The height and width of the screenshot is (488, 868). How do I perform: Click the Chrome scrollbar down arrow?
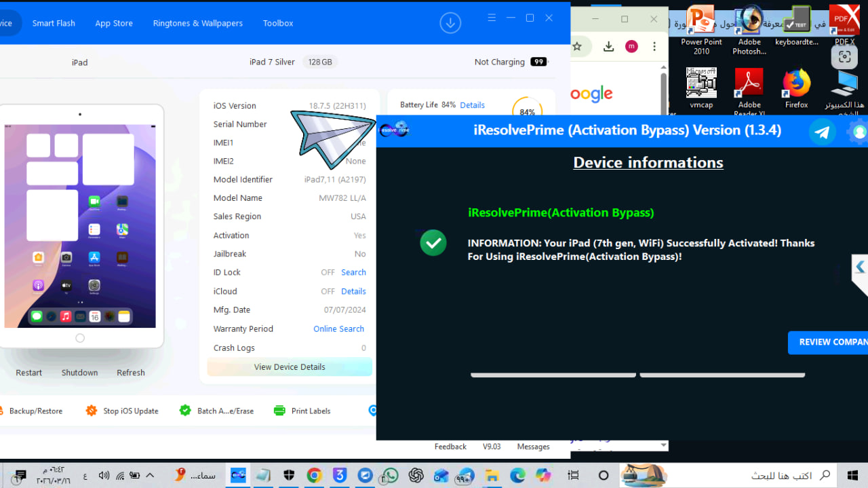(x=663, y=445)
